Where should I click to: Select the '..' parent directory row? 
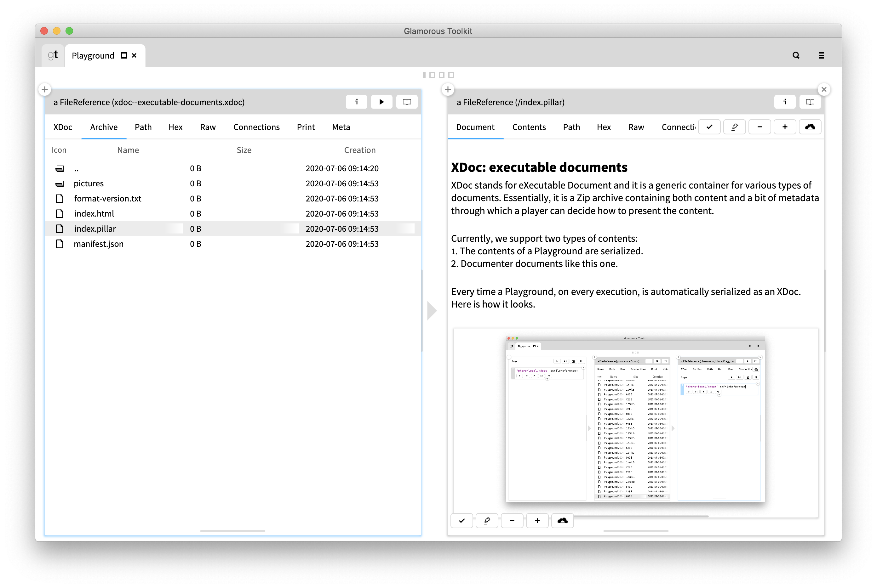click(x=233, y=168)
